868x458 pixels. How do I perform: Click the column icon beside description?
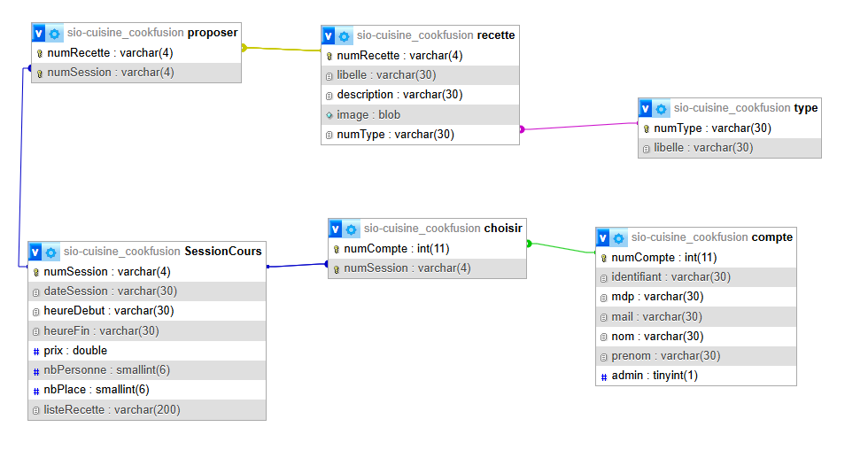329,96
